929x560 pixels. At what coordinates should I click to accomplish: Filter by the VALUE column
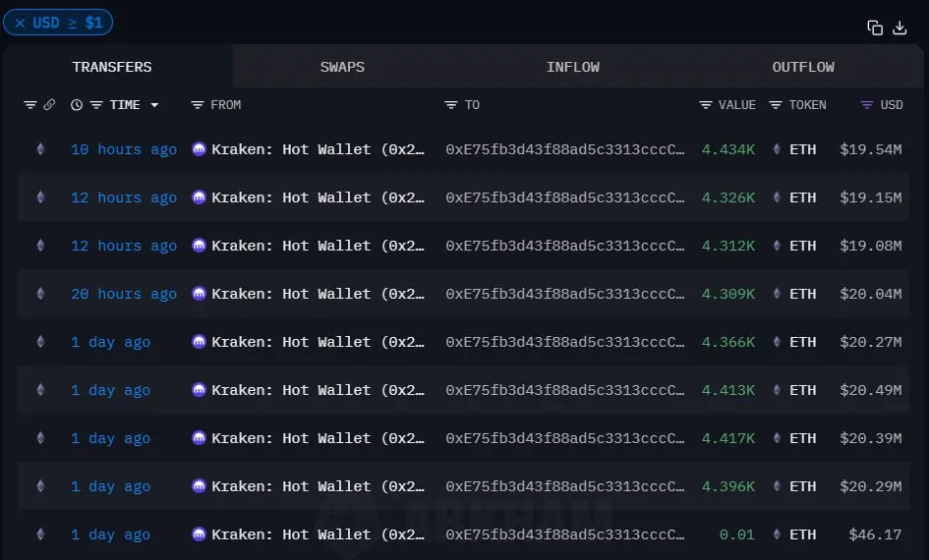705,105
